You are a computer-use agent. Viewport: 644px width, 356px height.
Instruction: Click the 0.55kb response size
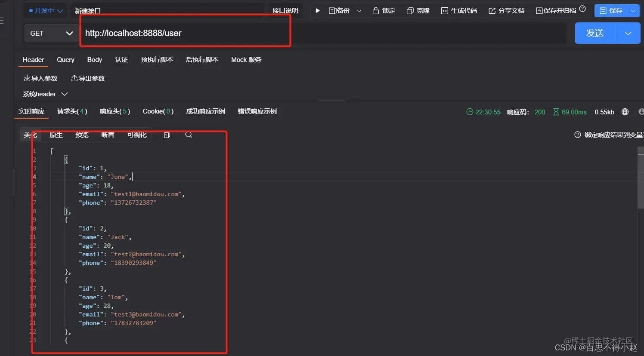604,112
